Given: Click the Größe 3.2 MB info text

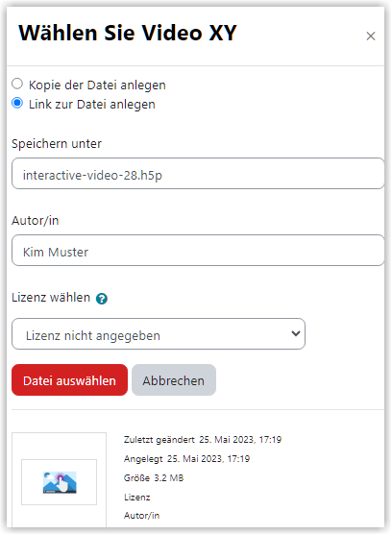Looking at the screenshot, I should pos(154,477).
